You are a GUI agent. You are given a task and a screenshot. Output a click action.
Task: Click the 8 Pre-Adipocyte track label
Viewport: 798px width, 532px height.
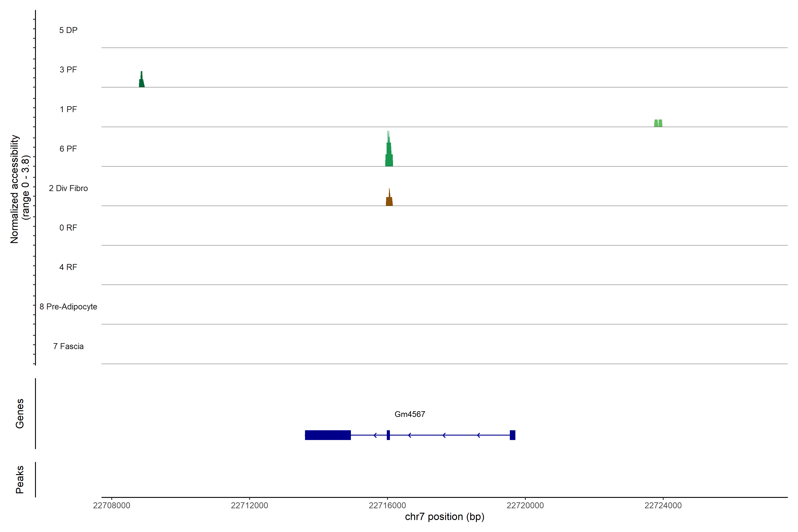pos(68,307)
